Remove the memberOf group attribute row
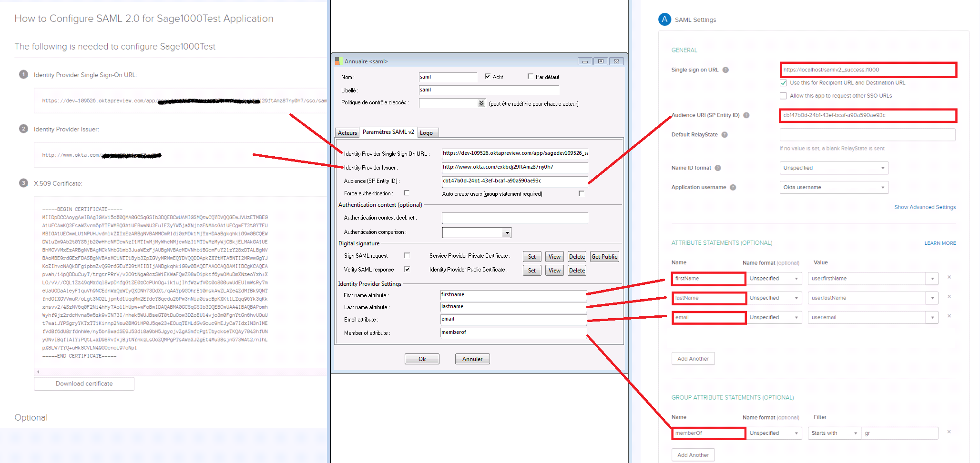This screenshot has width=980, height=463. tap(949, 432)
